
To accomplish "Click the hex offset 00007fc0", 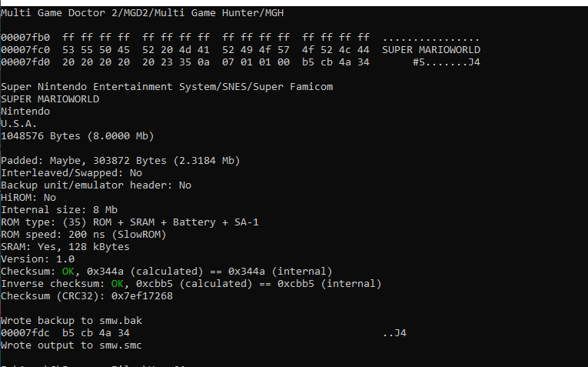I will point(25,49).
